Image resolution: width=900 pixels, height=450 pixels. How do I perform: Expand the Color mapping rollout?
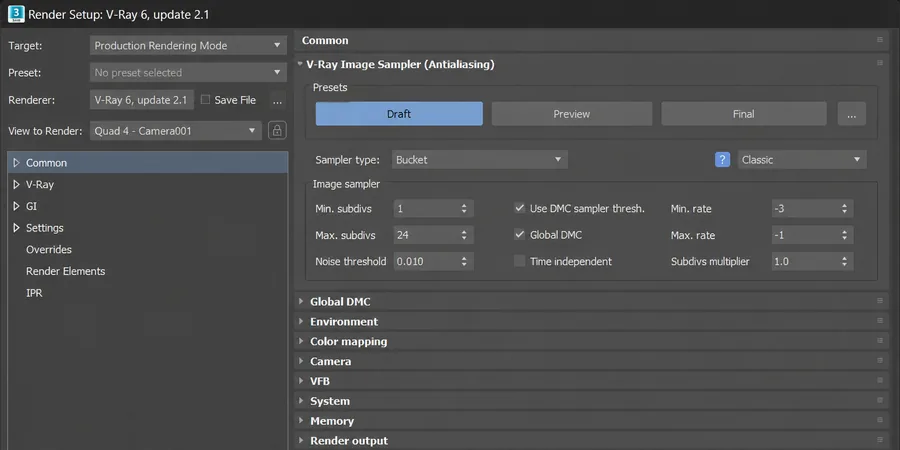tap(301, 341)
